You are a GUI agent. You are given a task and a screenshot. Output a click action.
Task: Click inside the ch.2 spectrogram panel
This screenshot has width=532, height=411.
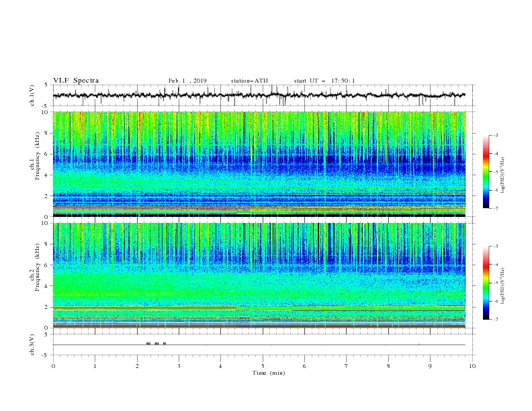259,275
